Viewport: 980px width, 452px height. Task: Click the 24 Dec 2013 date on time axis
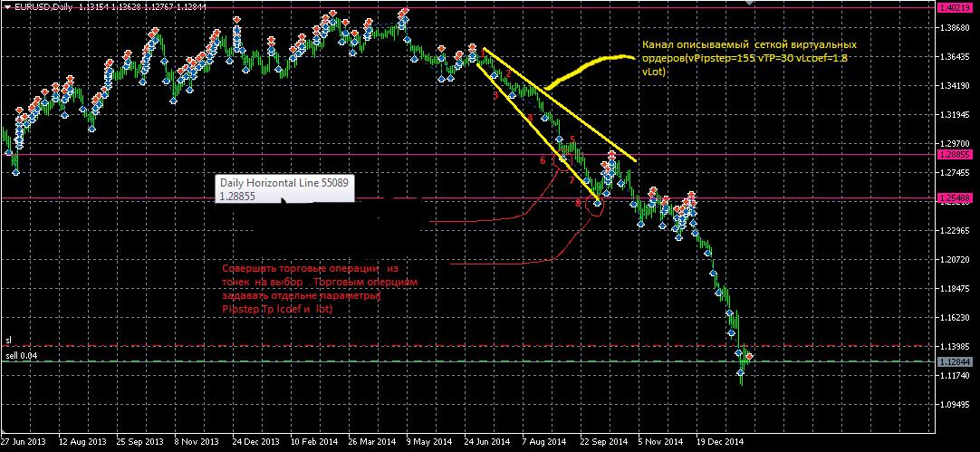(x=255, y=441)
